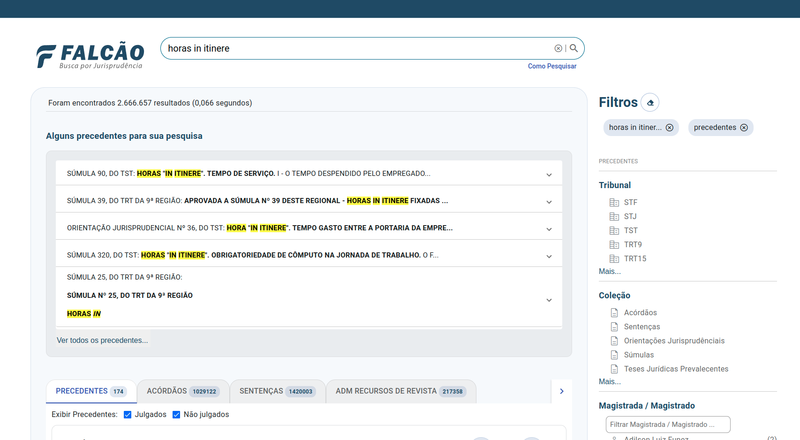Click document icon beside Acórdãos collection
This screenshot has height=440, width=800.
[x=614, y=312]
